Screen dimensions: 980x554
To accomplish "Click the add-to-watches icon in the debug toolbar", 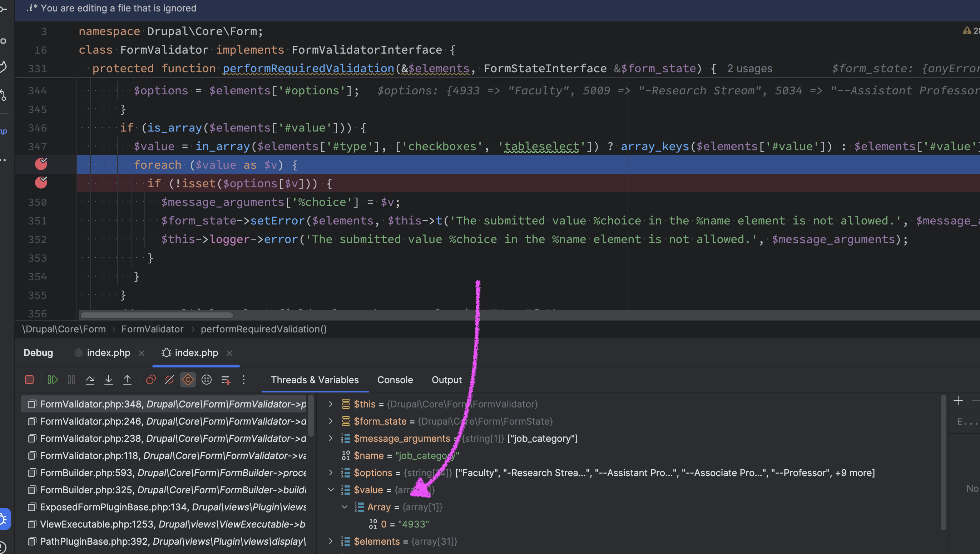I will [226, 380].
